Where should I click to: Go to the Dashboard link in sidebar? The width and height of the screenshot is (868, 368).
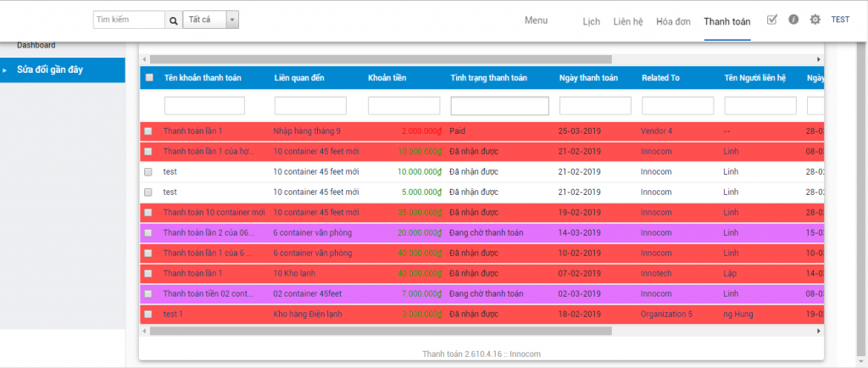click(x=36, y=46)
